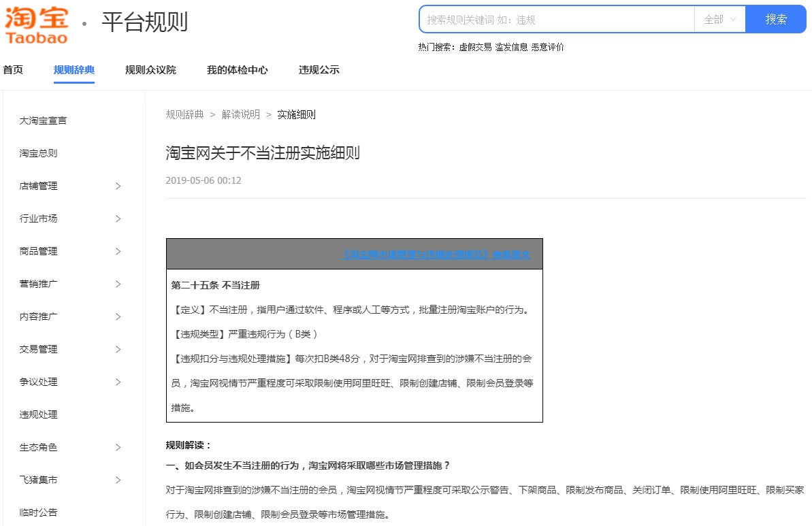Expand the 商品管理 chevron arrow
The height and width of the screenshot is (526, 812).
coord(118,251)
